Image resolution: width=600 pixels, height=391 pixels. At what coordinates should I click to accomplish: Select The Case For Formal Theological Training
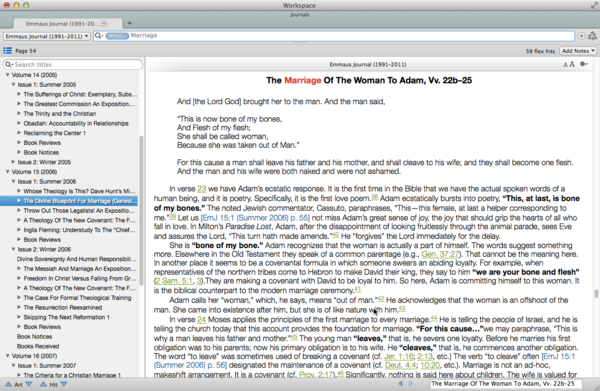(x=77, y=298)
